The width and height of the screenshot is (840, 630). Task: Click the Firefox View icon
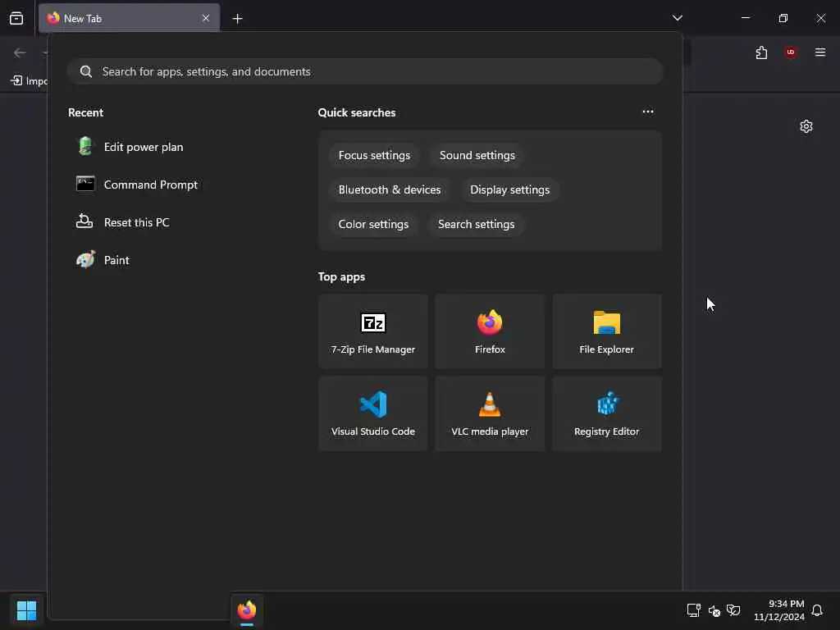[x=16, y=18]
